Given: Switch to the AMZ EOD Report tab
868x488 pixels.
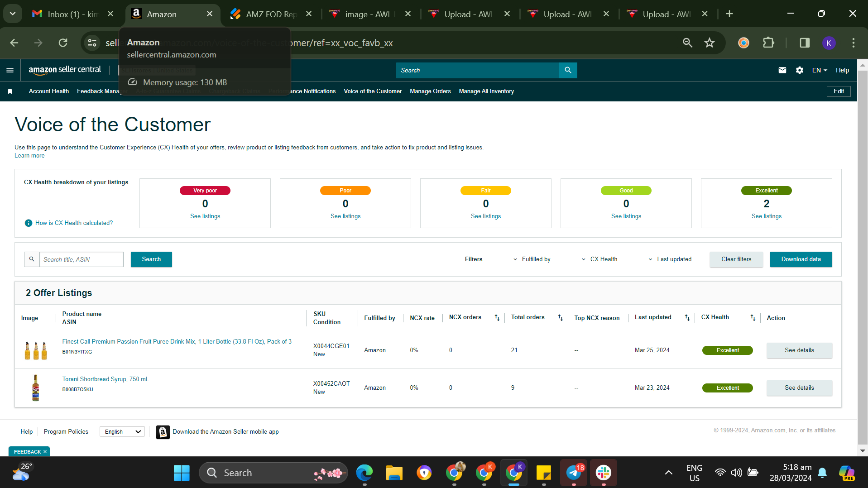Looking at the screenshot, I should click(271, 14).
